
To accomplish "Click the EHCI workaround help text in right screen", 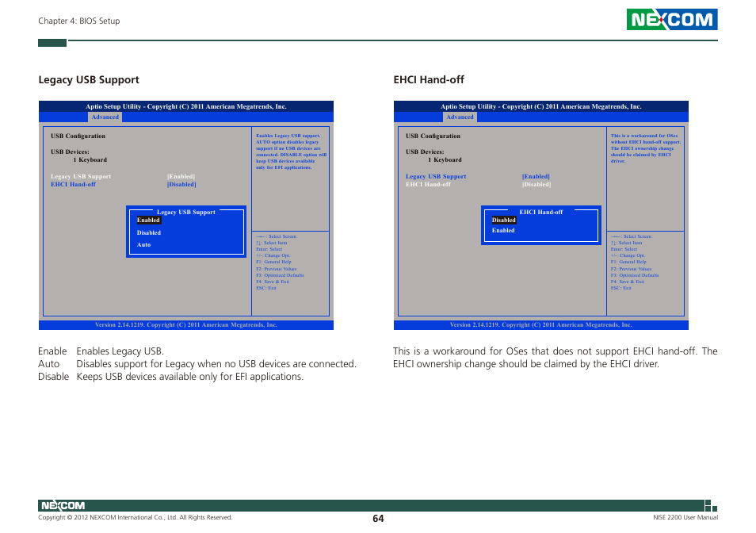I will pos(646,148).
